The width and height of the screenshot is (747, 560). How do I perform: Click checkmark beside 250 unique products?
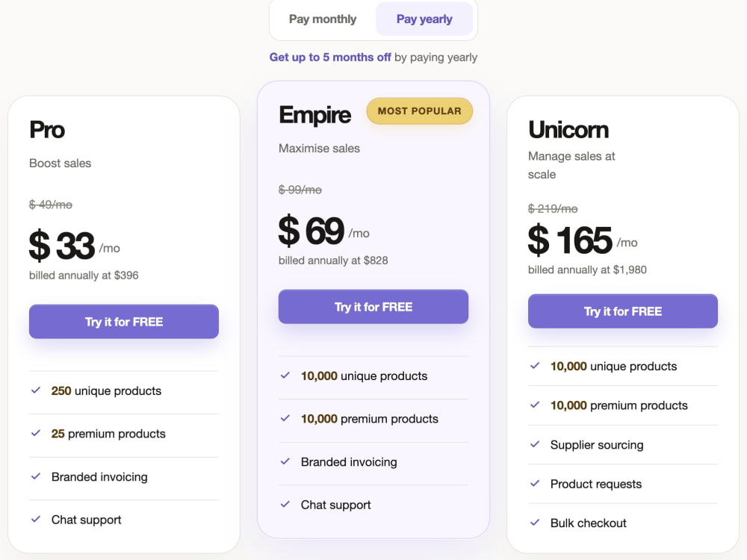(x=36, y=391)
